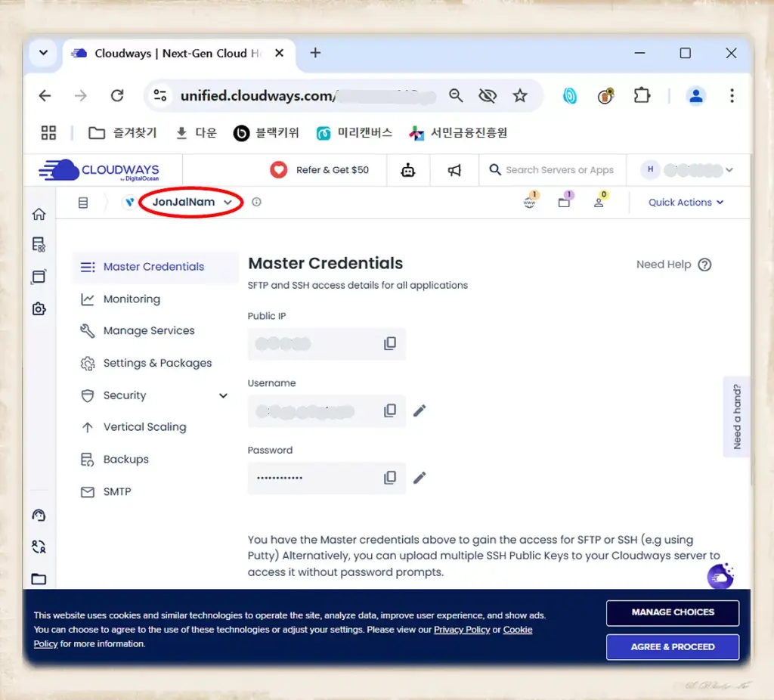The height and width of the screenshot is (700, 774).
Task: Open the robot assistant icon in header
Action: point(408,170)
